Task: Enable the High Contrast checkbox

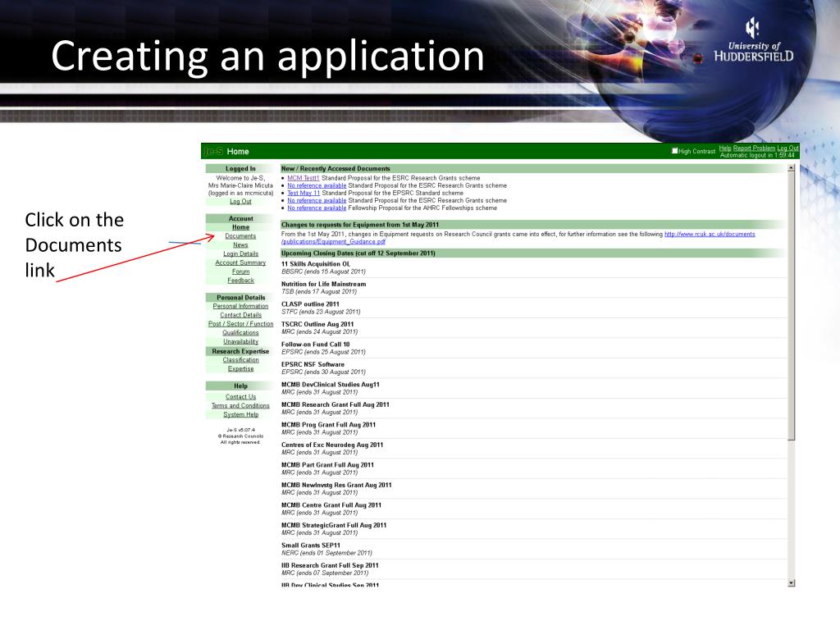Action: pyautogui.click(x=675, y=151)
